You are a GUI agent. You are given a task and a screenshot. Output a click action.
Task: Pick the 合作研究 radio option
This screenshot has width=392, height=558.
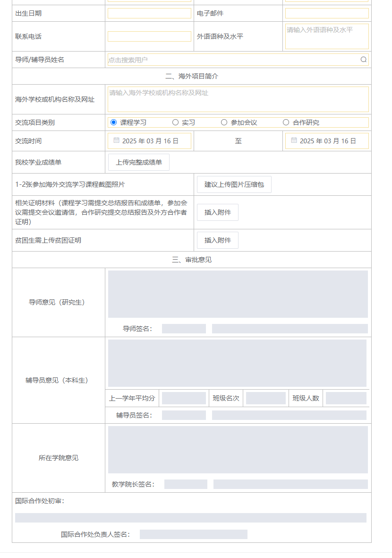[x=286, y=122]
